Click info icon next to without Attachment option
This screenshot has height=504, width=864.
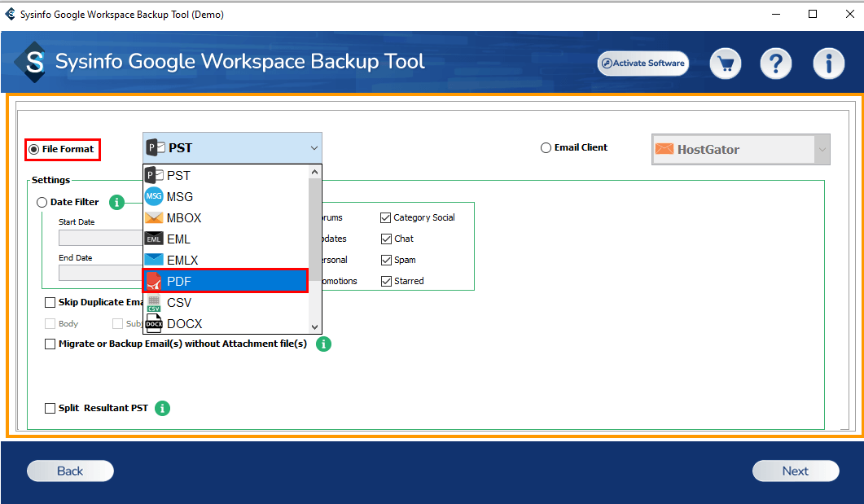(x=323, y=344)
